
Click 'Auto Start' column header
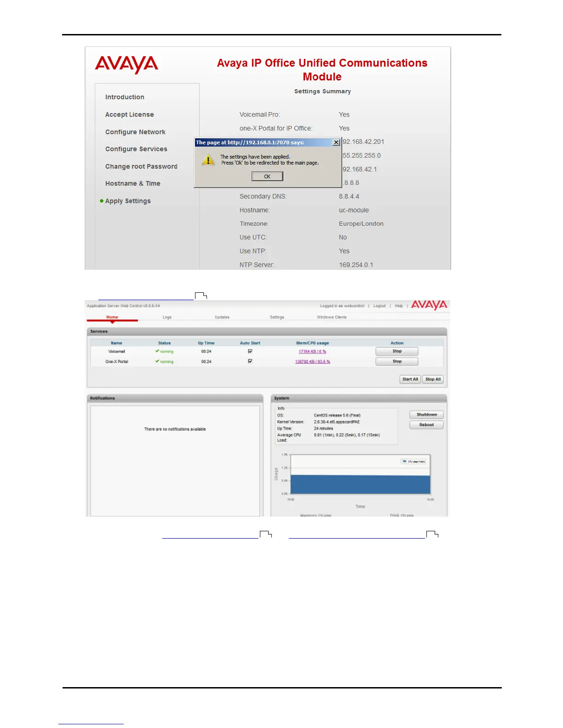(x=250, y=343)
